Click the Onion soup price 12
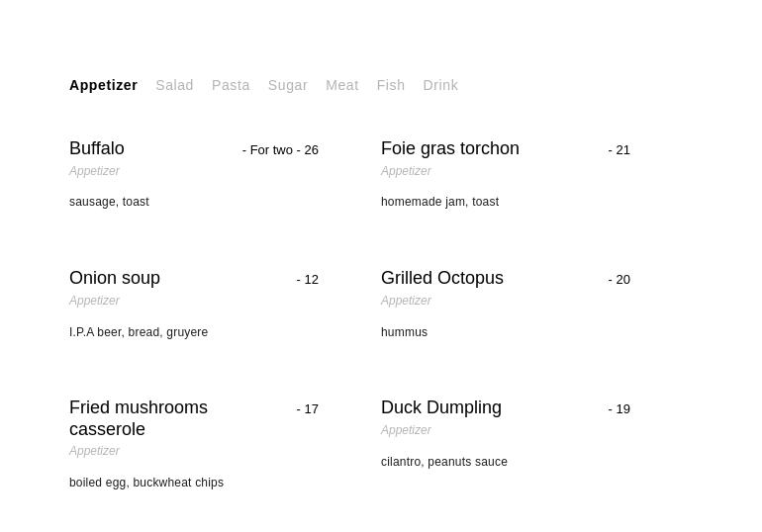The image size is (762, 532). 307,280
